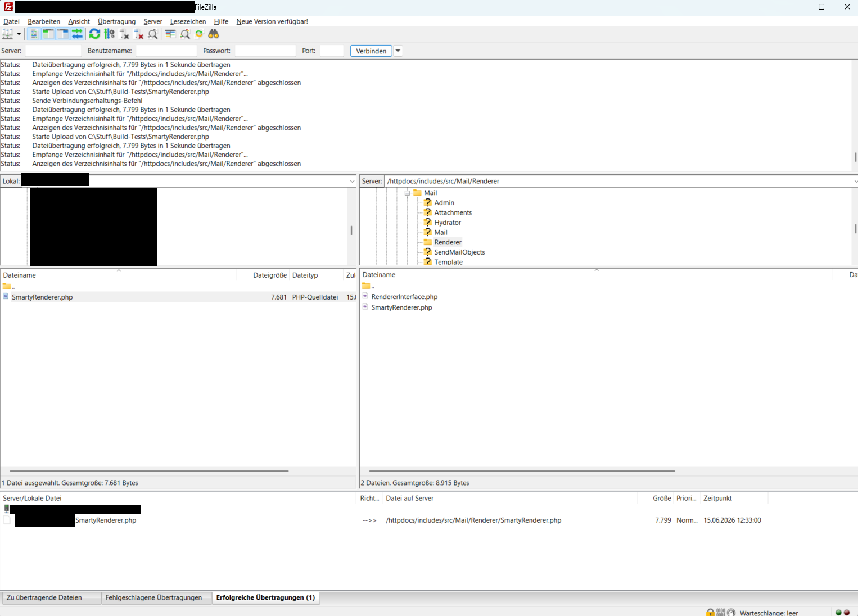Select the Attachments folder icon in tree
858x616 pixels.
pos(428,212)
